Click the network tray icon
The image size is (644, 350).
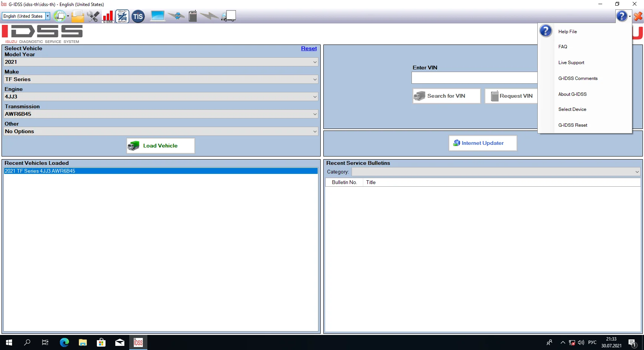tap(572, 342)
